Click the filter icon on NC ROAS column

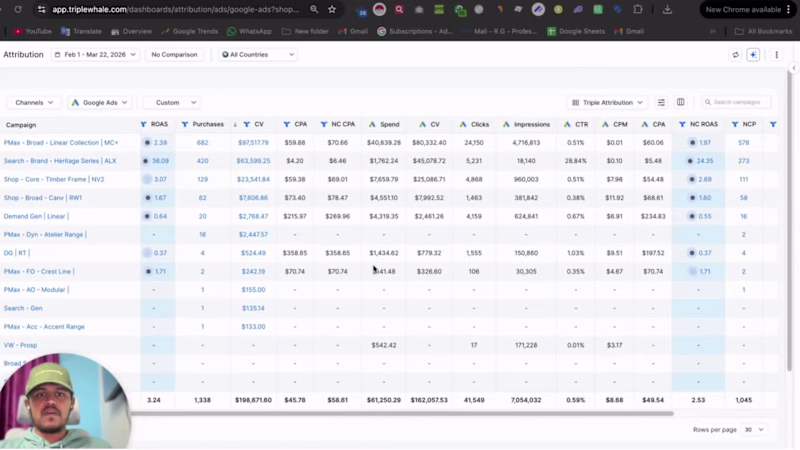click(x=683, y=125)
